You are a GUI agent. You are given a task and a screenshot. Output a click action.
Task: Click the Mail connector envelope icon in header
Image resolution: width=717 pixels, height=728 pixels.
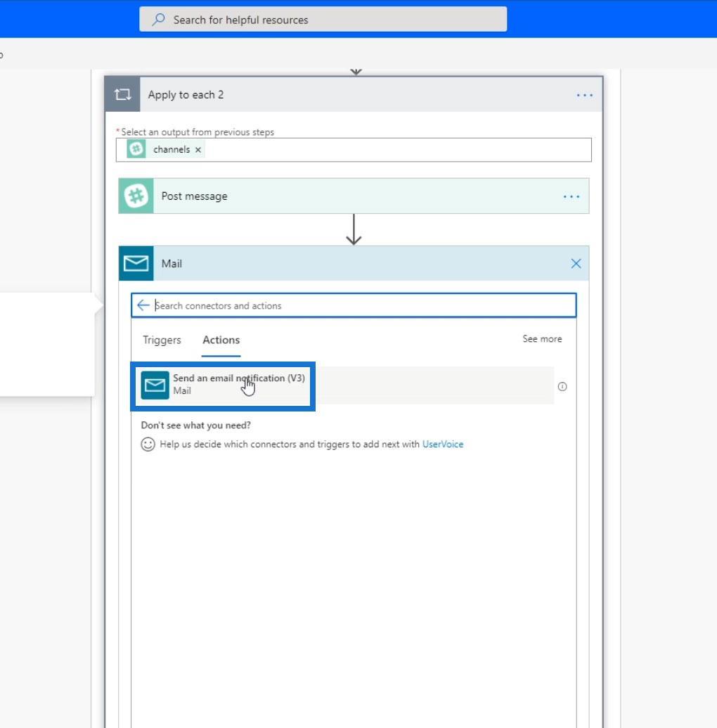[136, 263]
